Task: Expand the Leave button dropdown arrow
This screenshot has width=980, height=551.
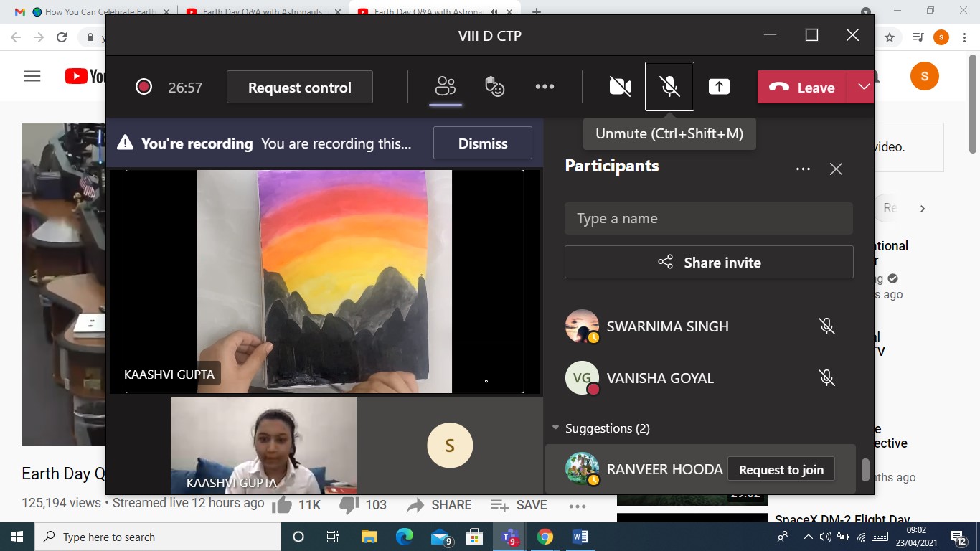Action: [x=863, y=87]
